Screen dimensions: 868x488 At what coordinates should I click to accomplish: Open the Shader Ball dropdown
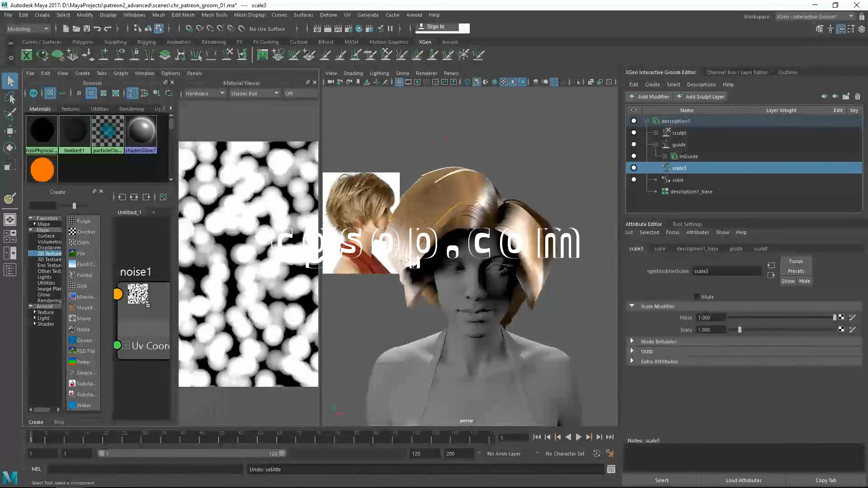(x=254, y=94)
